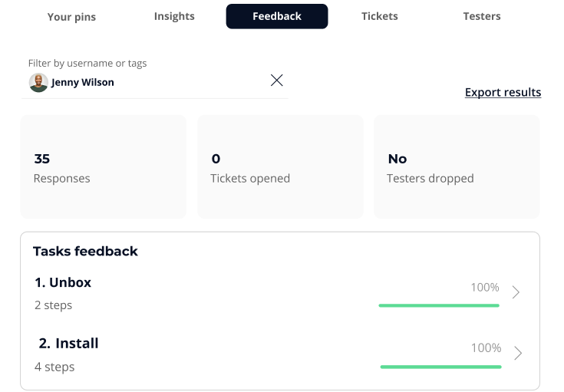Screen dimensions: 564x392
Task: Click the Tasks feedback heading
Action: pos(85,251)
